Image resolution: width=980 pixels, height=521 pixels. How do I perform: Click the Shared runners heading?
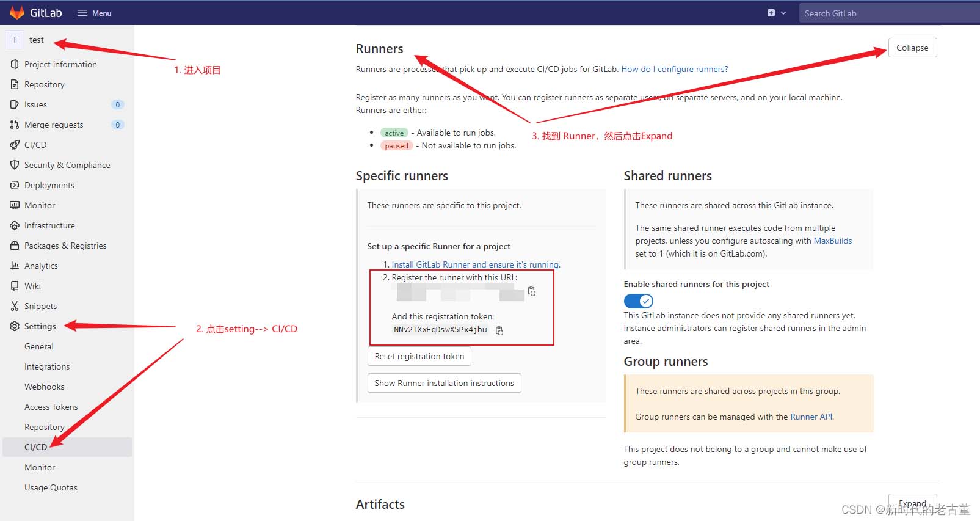tap(668, 176)
